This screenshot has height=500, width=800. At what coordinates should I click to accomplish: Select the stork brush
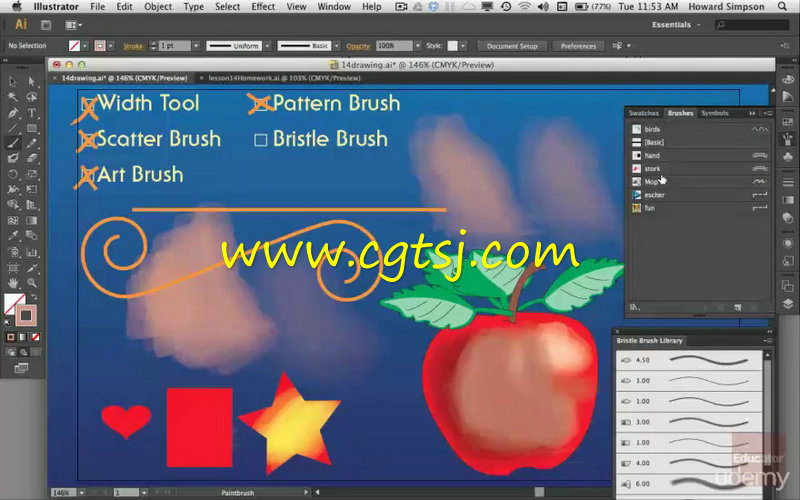[x=699, y=169]
